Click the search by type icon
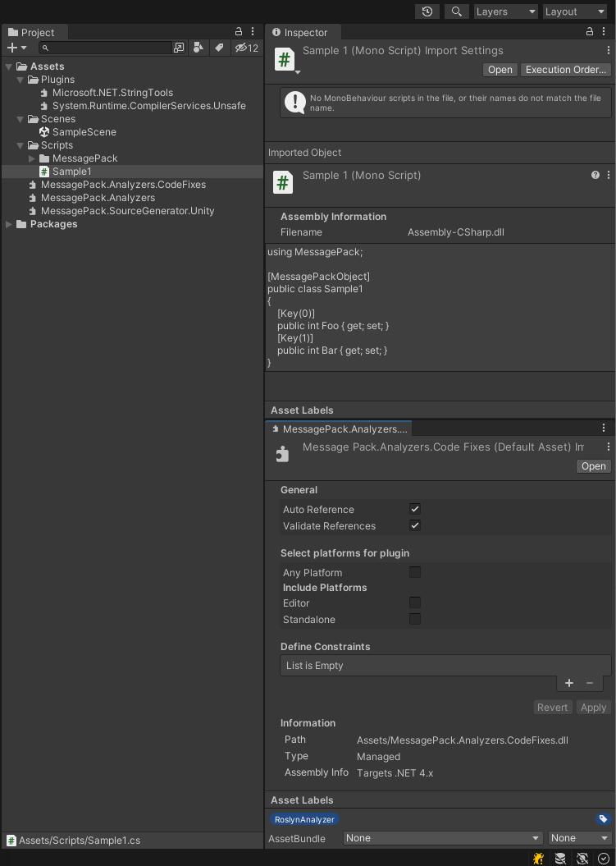 click(198, 48)
